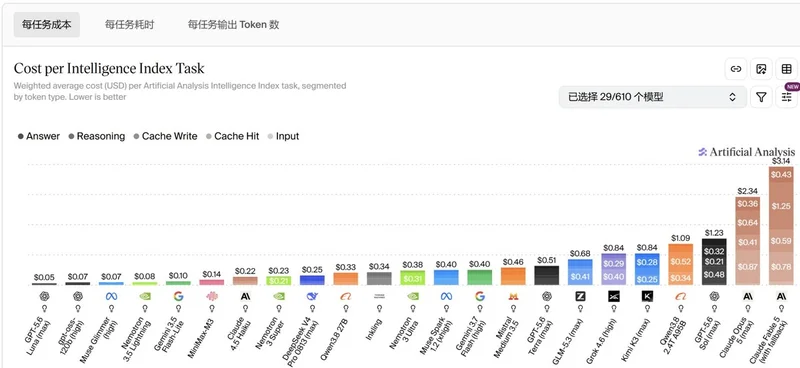Click the Artificial Analysis logo watermark
800x368 pixels.
pos(746,152)
